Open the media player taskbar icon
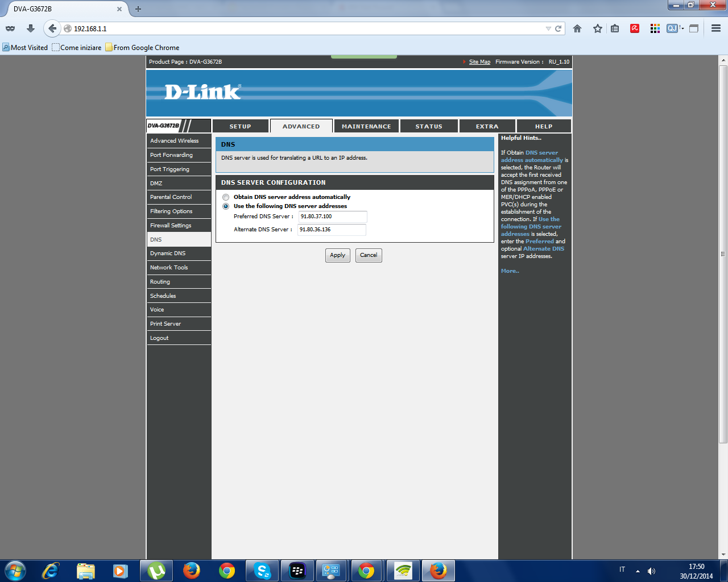Viewport: 728px width, 582px height. pos(121,571)
